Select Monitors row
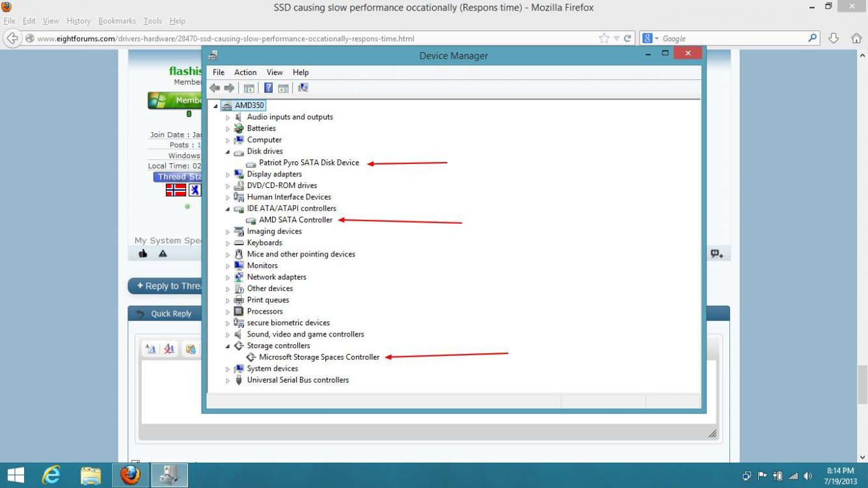The width and height of the screenshot is (868, 488). pos(262,265)
